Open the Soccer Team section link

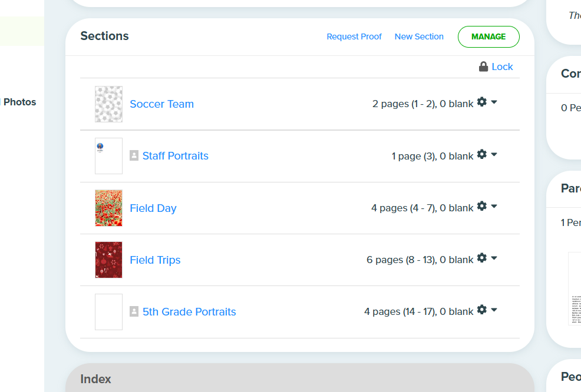[x=161, y=104]
